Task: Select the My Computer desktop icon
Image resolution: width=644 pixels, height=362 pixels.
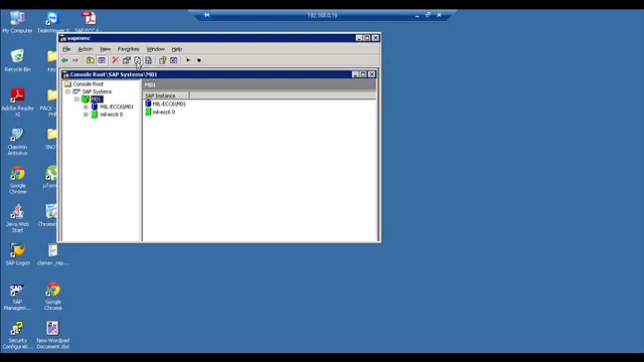Action: pyautogui.click(x=18, y=23)
